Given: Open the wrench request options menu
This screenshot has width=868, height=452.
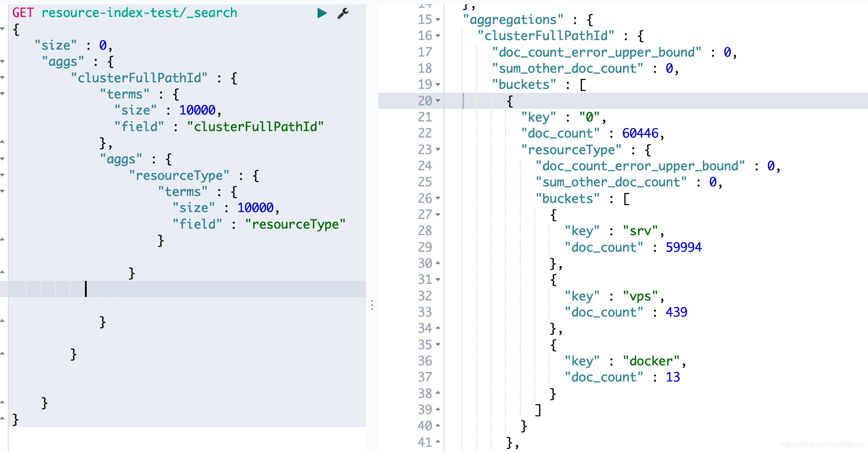Looking at the screenshot, I should tap(343, 13).
